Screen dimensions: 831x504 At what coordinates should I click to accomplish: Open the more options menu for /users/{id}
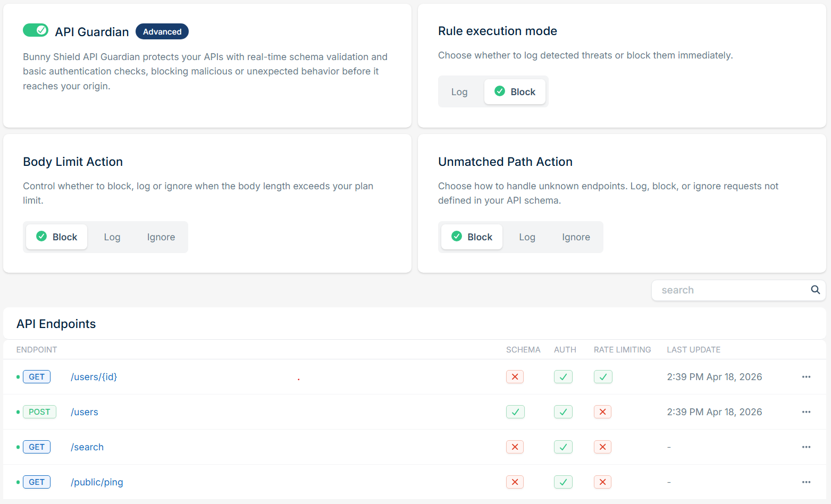806,377
